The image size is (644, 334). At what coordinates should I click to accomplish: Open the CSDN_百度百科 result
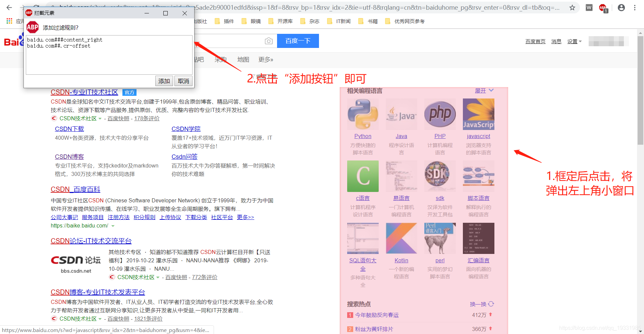click(x=75, y=189)
